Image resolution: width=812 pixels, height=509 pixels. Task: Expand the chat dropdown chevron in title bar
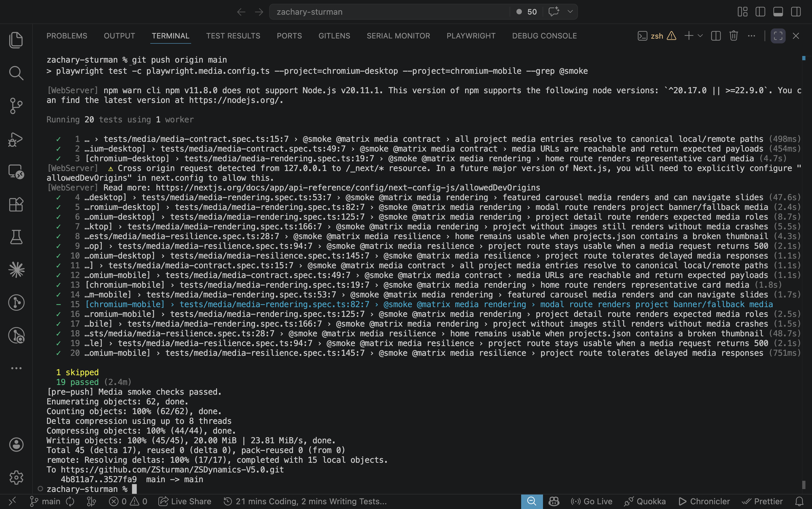570,12
